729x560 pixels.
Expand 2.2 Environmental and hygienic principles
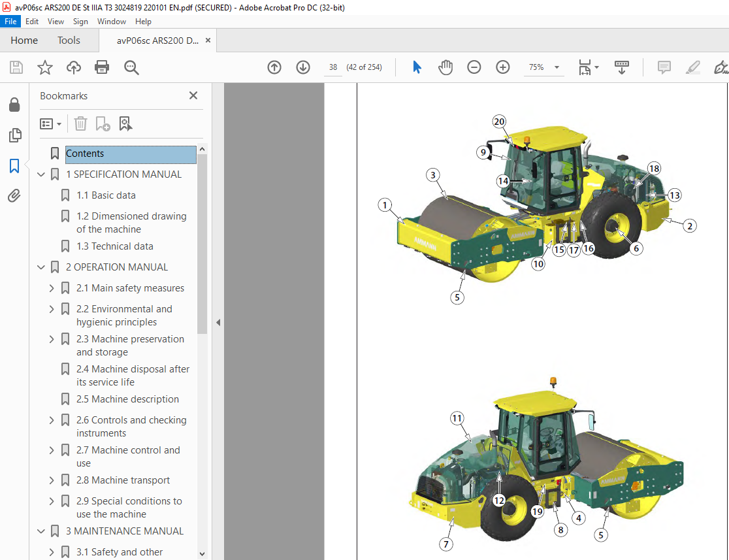click(x=52, y=309)
